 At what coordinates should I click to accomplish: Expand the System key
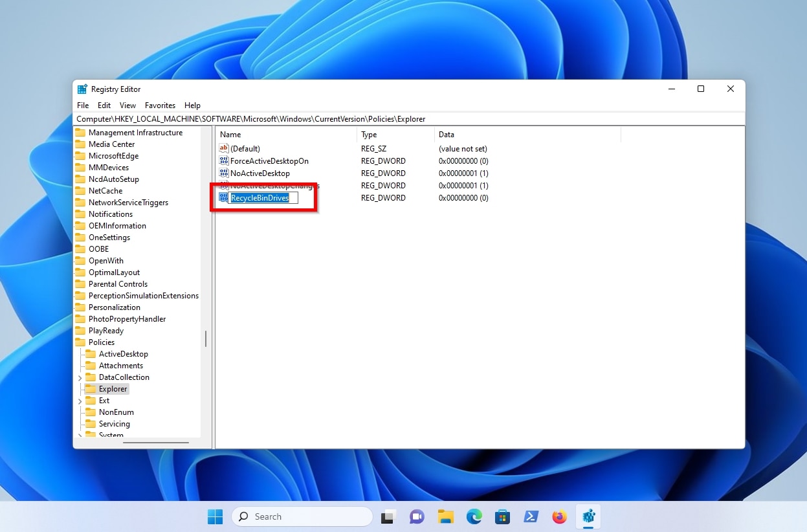click(79, 435)
